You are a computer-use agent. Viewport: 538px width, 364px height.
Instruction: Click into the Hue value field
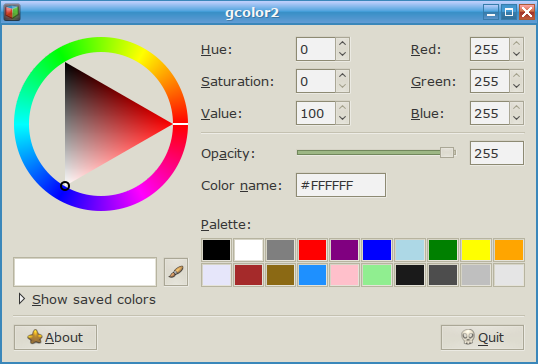[316, 49]
